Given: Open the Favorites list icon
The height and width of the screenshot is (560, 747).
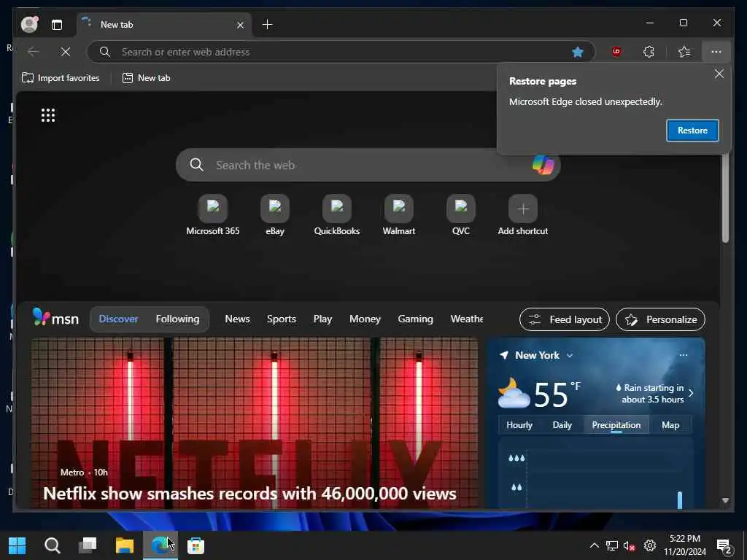Looking at the screenshot, I should point(684,52).
